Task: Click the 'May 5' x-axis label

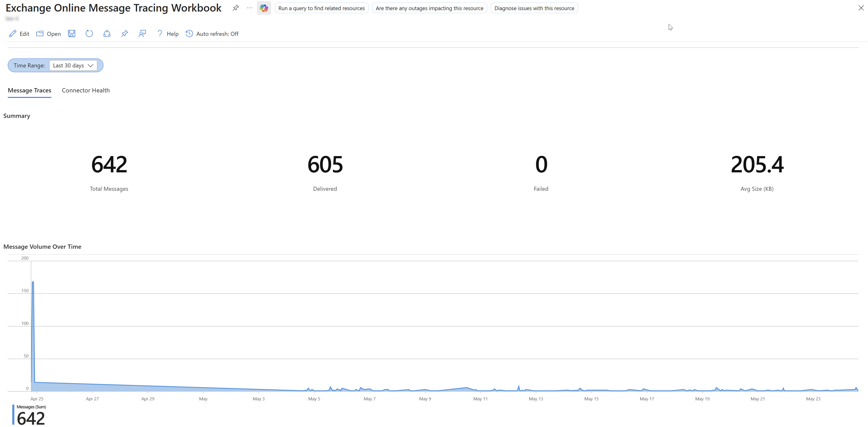Action: point(314,399)
